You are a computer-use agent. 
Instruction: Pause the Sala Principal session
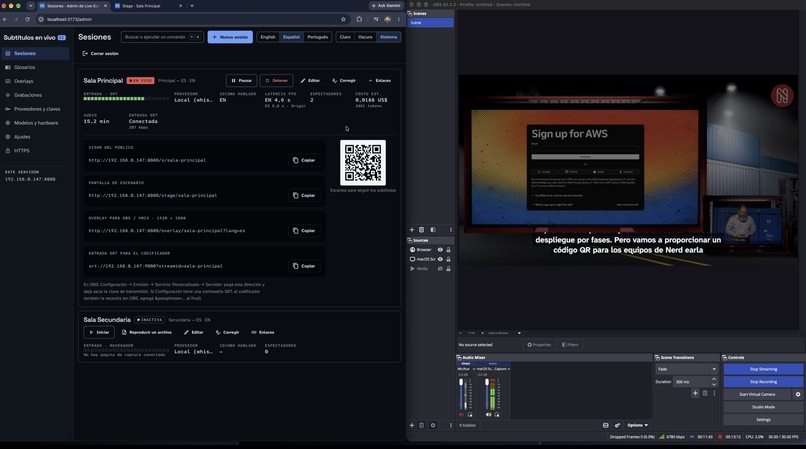[x=242, y=81]
